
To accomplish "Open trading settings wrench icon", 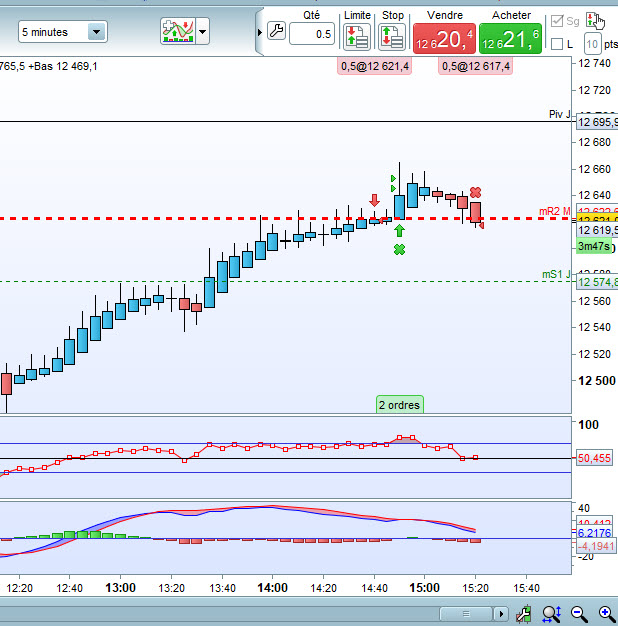I will click(276, 31).
